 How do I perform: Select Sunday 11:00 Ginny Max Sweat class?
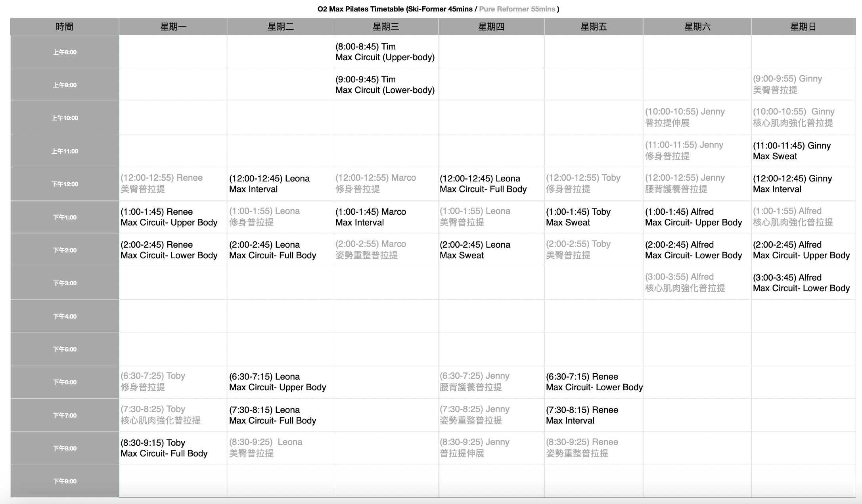tap(791, 151)
